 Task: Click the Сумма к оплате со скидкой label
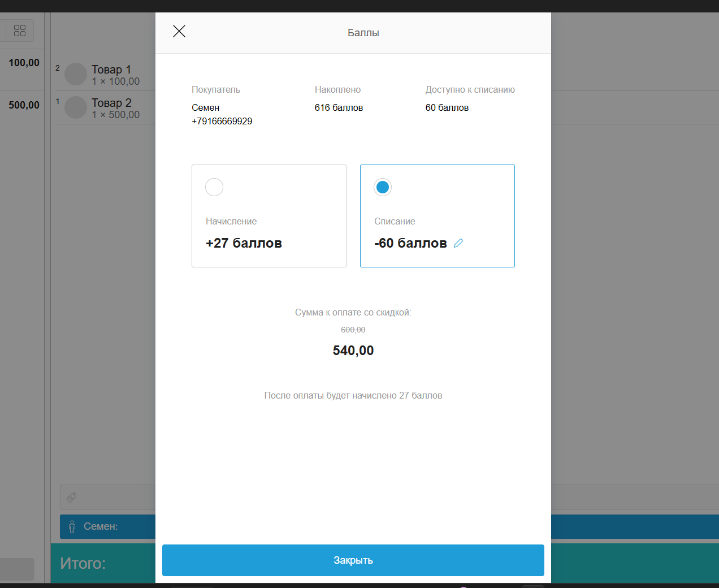click(x=353, y=312)
